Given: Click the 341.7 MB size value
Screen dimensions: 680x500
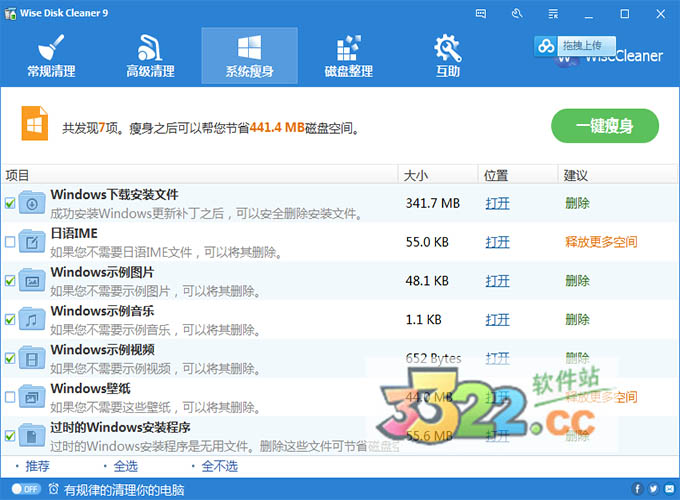Looking at the screenshot, I should [x=432, y=203].
